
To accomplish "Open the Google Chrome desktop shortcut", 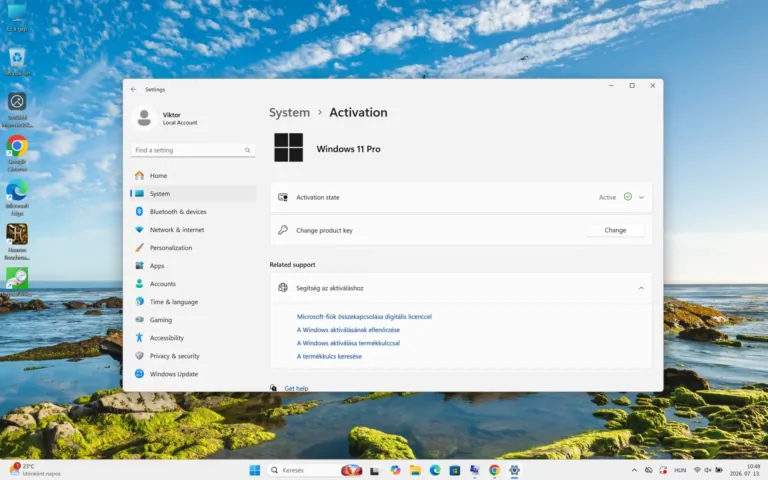I will pyautogui.click(x=17, y=153).
